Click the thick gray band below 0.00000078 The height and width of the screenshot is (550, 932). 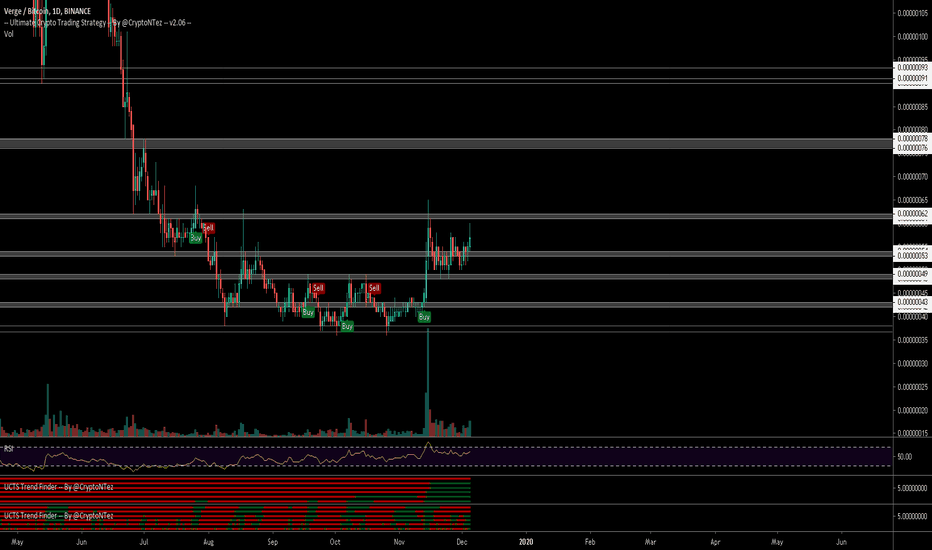[x=446, y=143]
